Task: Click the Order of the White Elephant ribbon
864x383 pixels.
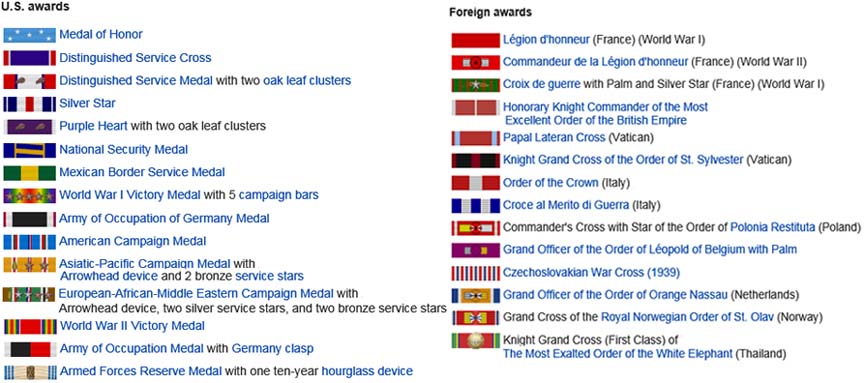Action: [x=476, y=341]
